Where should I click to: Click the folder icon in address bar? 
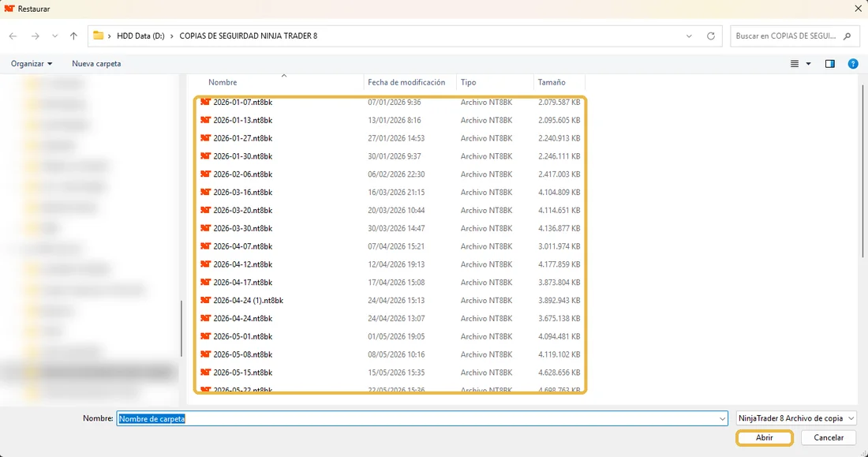click(98, 36)
